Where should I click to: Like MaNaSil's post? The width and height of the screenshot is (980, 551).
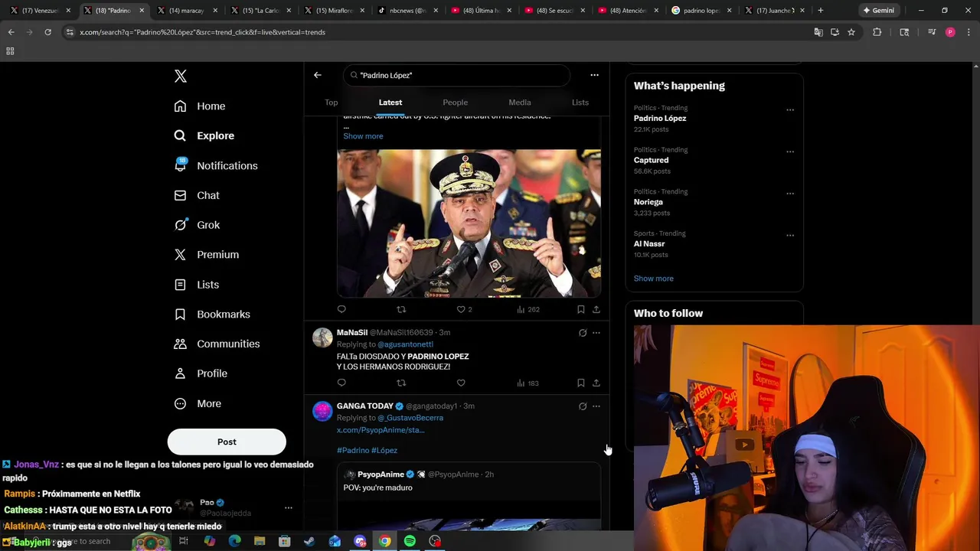point(461,383)
